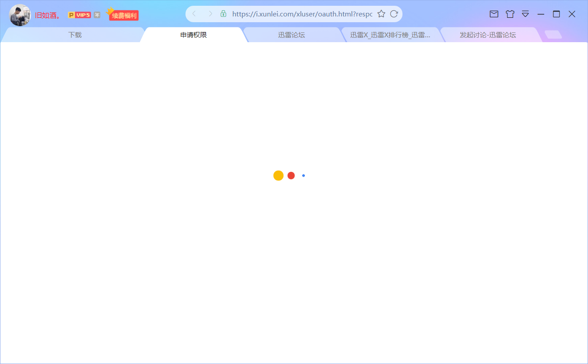Switch to the 发起讨论-迅雷论坛 tab

487,34
